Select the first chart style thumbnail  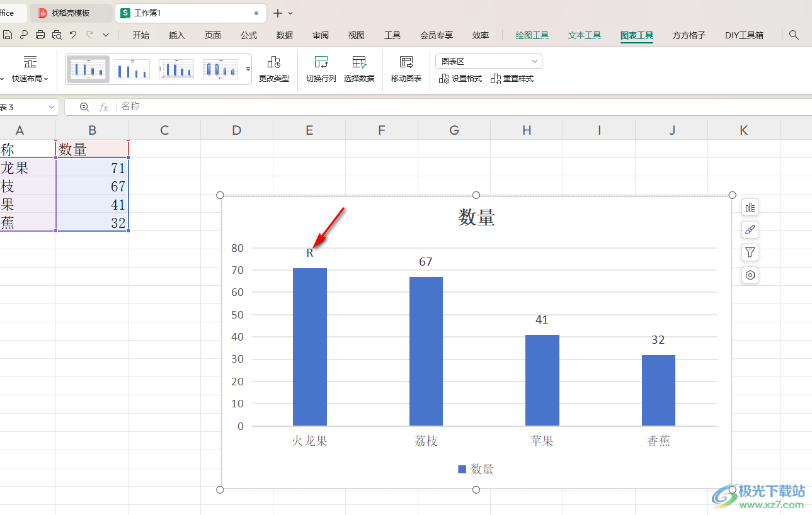pos(88,69)
